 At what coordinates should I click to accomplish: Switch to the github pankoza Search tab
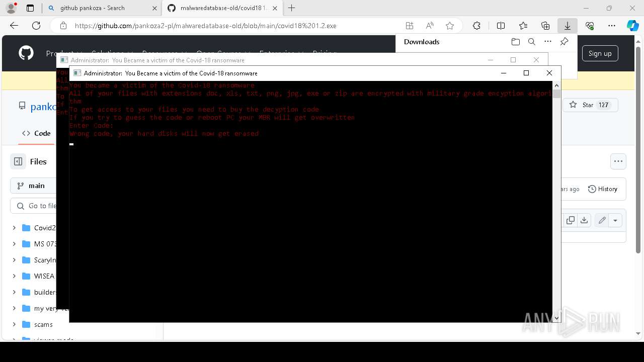(102, 8)
